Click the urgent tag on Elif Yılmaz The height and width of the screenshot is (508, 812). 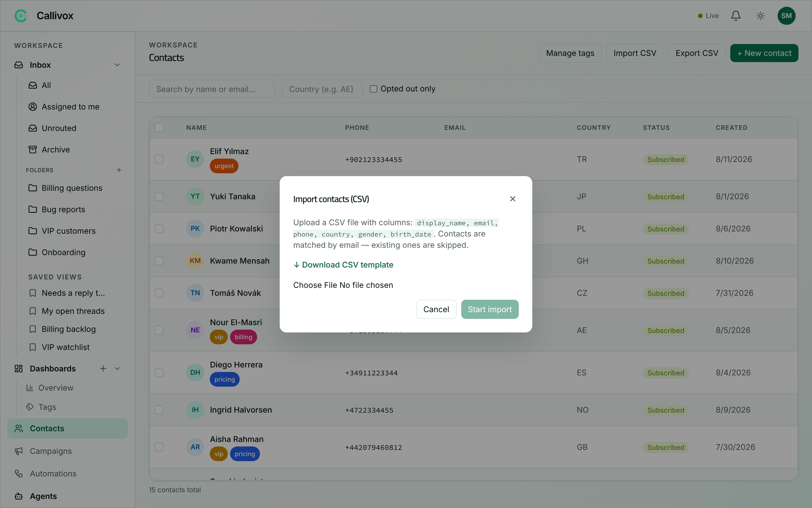(x=224, y=166)
